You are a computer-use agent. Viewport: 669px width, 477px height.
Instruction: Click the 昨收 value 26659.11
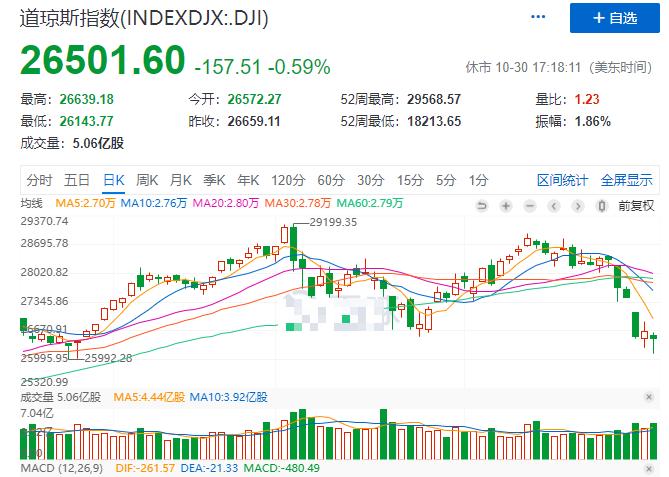coord(254,121)
